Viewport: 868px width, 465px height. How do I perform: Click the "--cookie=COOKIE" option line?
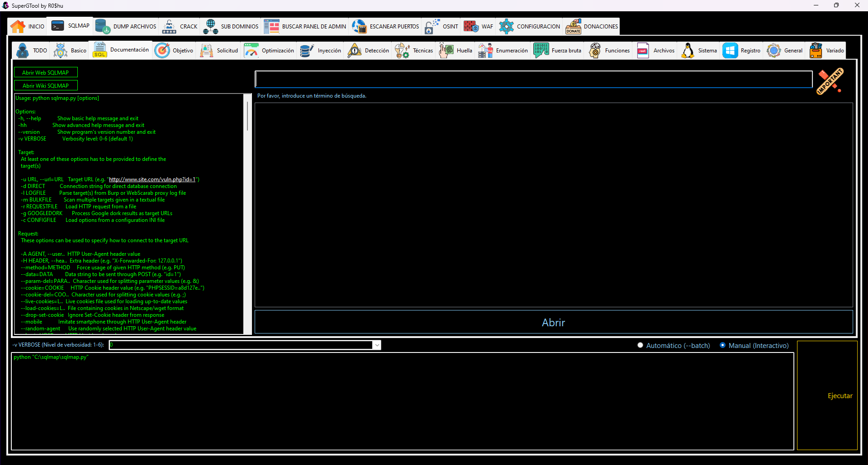pyautogui.click(x=112, y=288)
